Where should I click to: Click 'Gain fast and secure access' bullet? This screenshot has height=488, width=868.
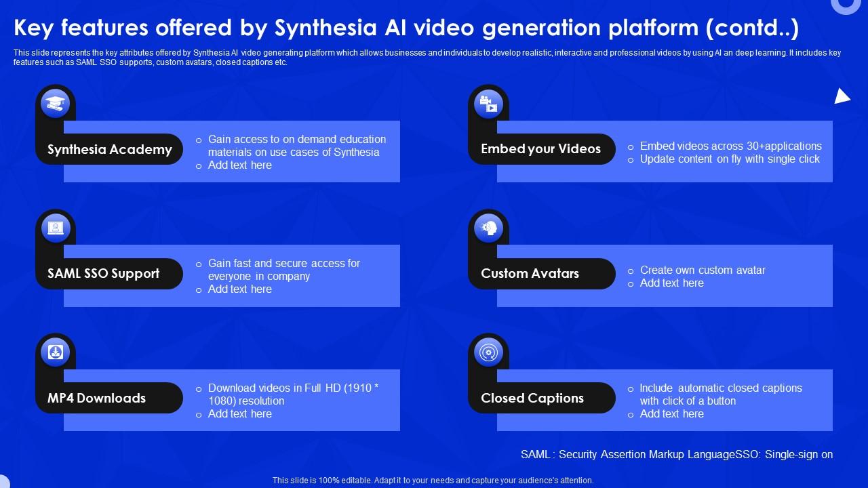click(284, 270)
